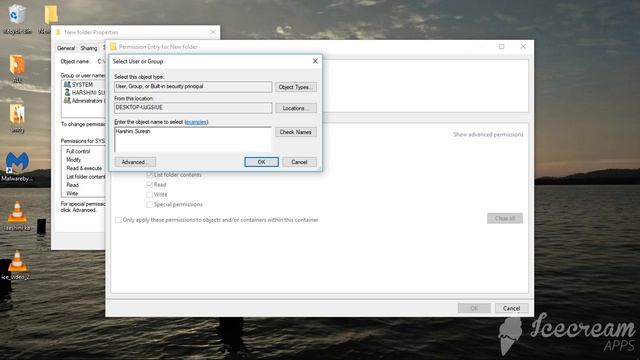Close the Permission Entry window
The height and width of the screenshot is (360, 640).
523,47
